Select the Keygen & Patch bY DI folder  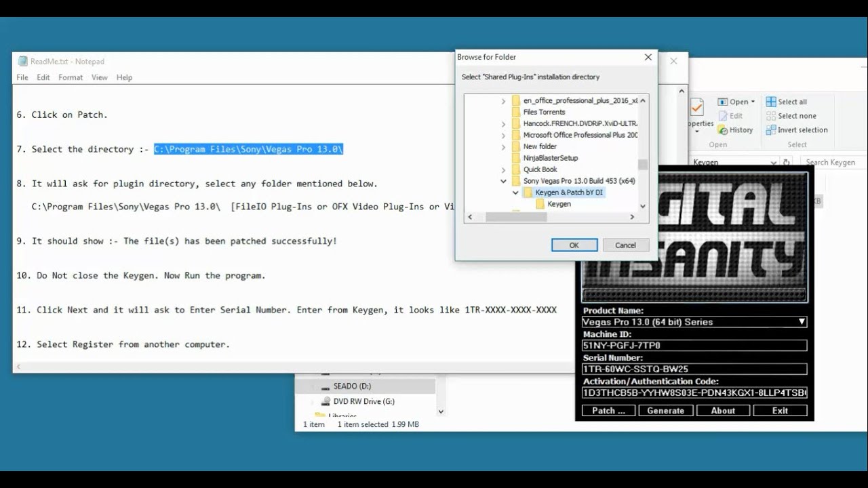[569, 192]
